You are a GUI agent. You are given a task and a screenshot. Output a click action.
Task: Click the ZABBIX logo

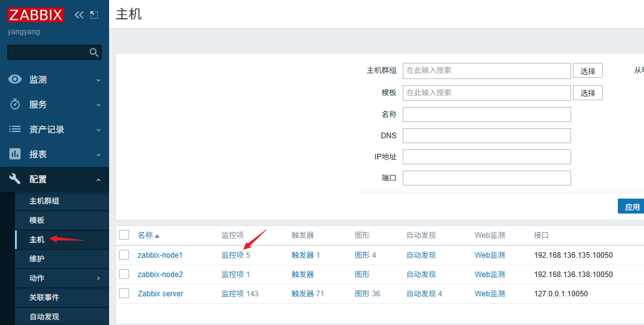pos(36,15)
